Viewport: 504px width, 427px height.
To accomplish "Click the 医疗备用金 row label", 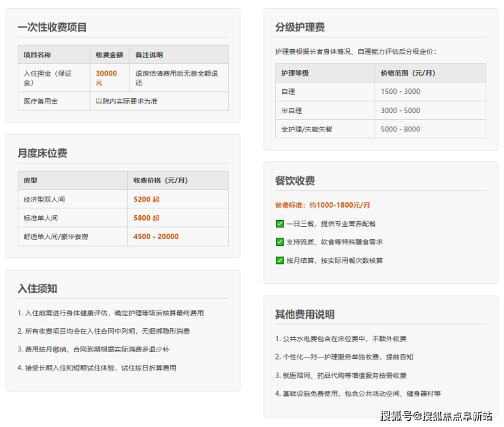I will pos(41,101).
